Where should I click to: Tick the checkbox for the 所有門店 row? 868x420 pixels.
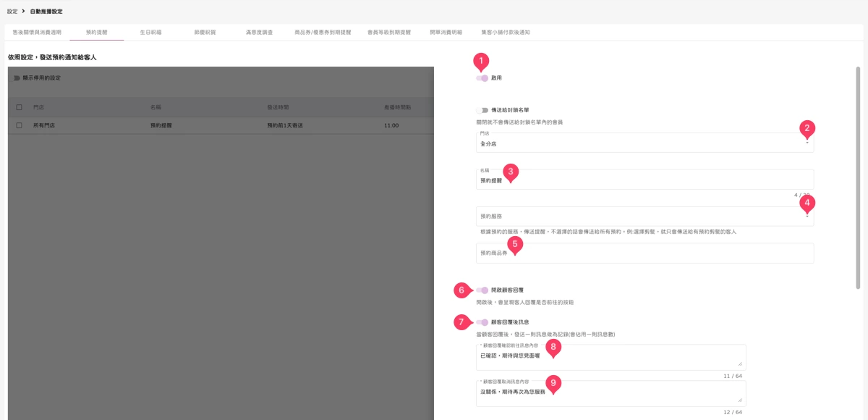[19, 126]
